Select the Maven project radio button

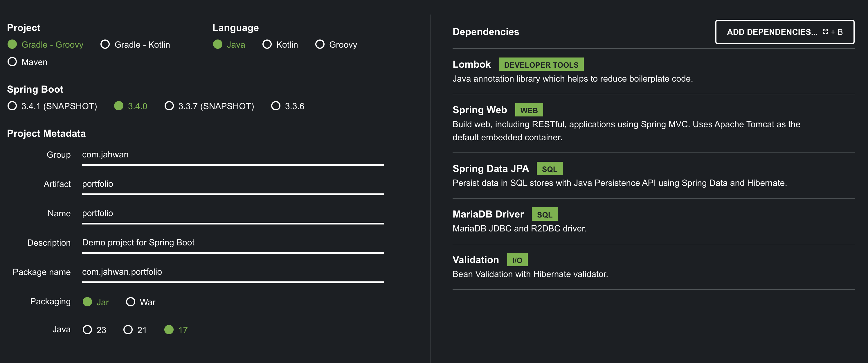click(x=12, y=62)
